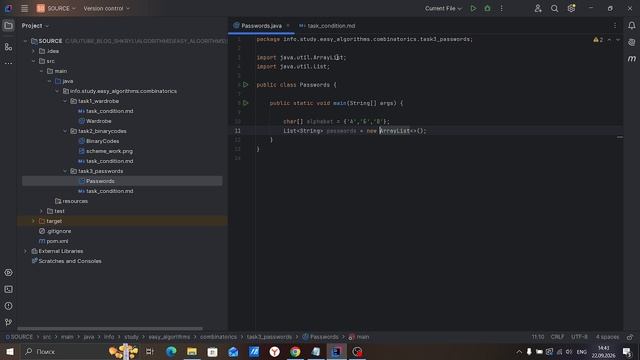Open Code With Me icon
Image resolution: width=640 pixels, height=360 pixels.
coord(538,8)
